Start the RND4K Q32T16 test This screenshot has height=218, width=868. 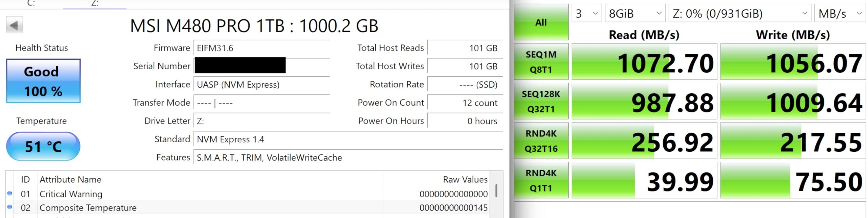(x=541, y=141)
